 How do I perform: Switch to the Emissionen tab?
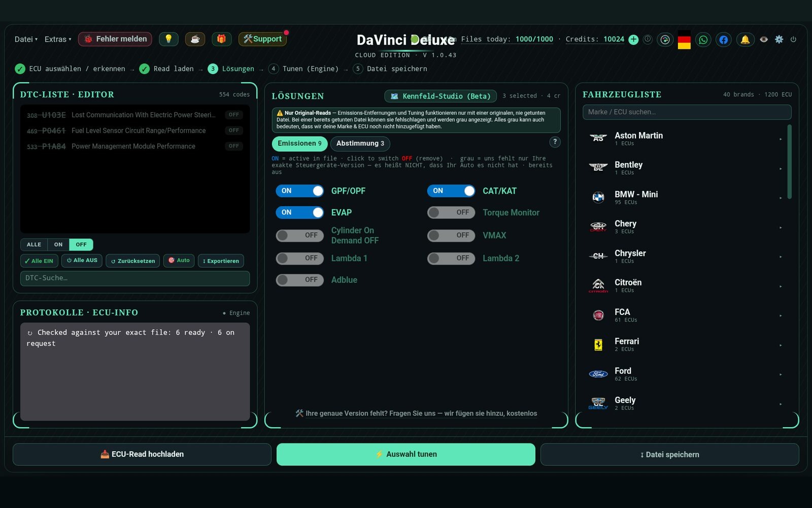coord(299,143)
